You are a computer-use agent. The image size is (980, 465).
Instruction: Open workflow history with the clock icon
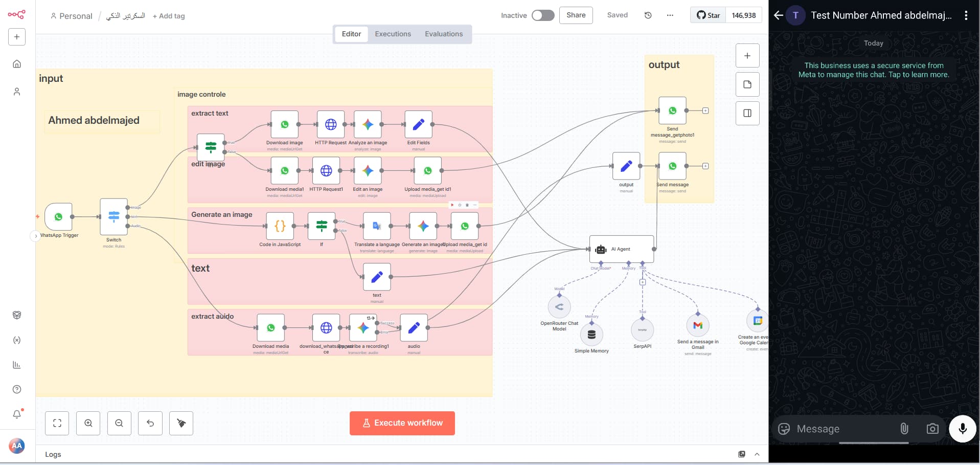point(648,15)
